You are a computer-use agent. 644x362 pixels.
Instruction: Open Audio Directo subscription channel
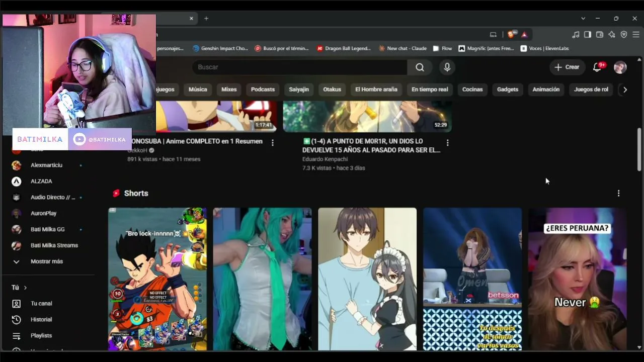(48, 198)
